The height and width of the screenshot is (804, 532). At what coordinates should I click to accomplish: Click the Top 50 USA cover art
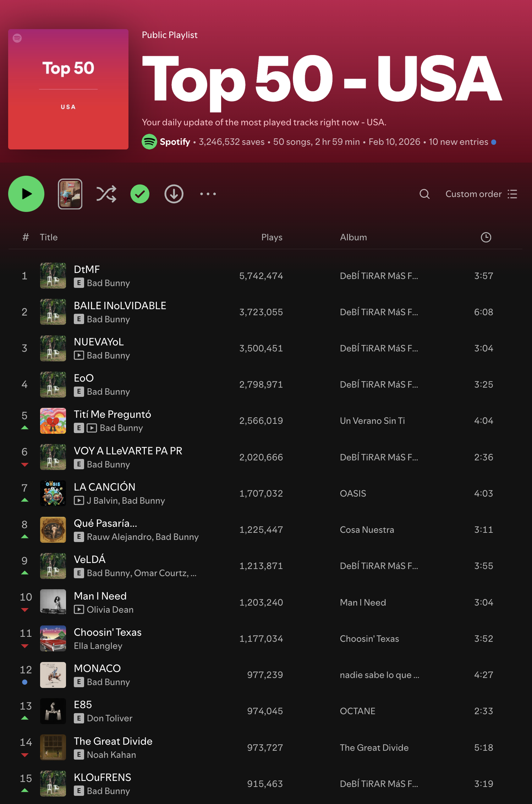coord(68,89)
